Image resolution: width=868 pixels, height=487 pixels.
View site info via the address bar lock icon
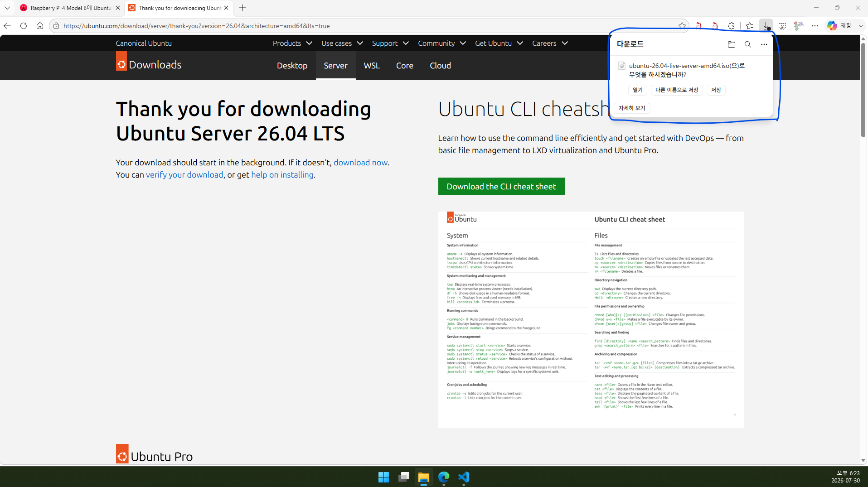pyautogui.click(x=56, y=26)
